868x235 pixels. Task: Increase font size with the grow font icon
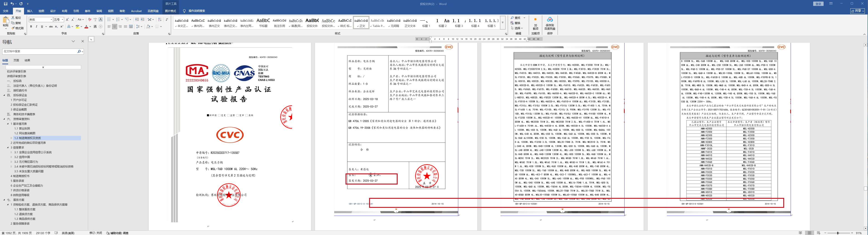[67, 19]
